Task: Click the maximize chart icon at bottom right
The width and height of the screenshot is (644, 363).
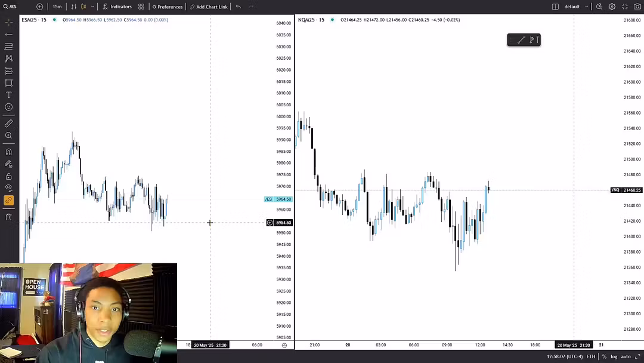Action: [x=637, y=356]
